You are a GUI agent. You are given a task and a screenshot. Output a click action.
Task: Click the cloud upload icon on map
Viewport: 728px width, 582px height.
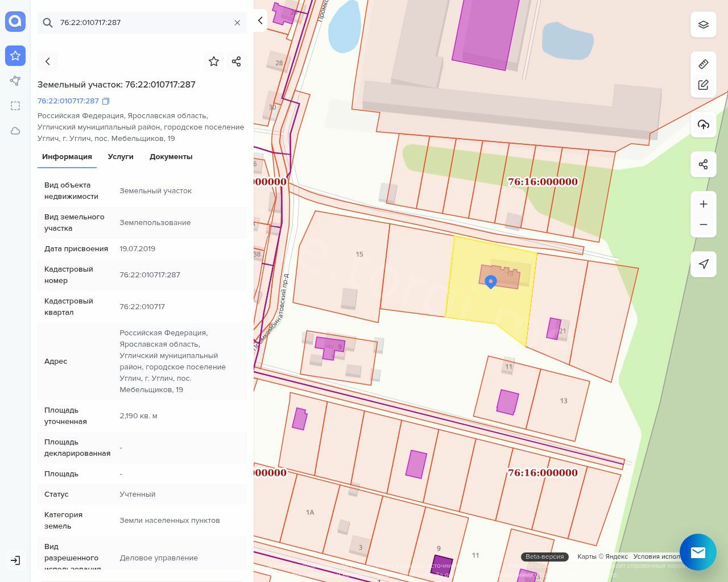coord(703,124)
